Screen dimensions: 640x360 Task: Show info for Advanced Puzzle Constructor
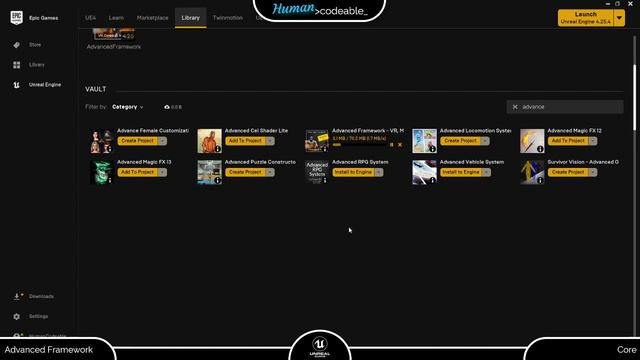tap(218, 180)
